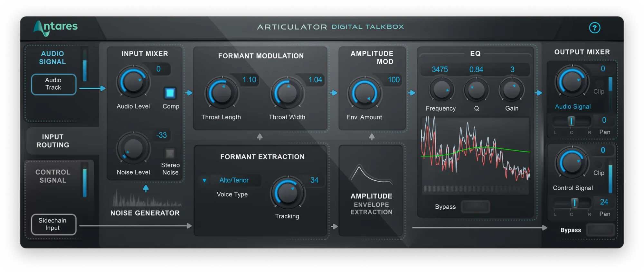Click the Throat Length knob
The width and height of the screenshot is (644, 272).
222,93
